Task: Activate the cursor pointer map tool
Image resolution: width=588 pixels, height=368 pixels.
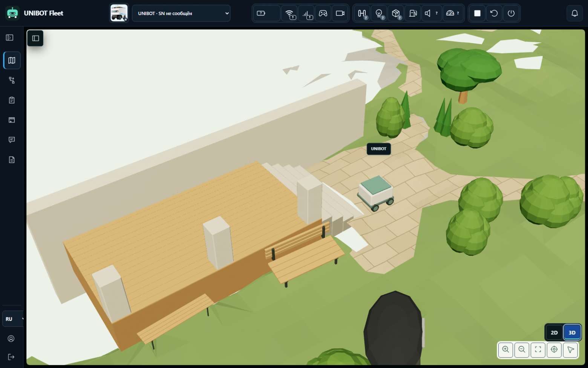Action: pyautogui.click(x=571, y=350)
